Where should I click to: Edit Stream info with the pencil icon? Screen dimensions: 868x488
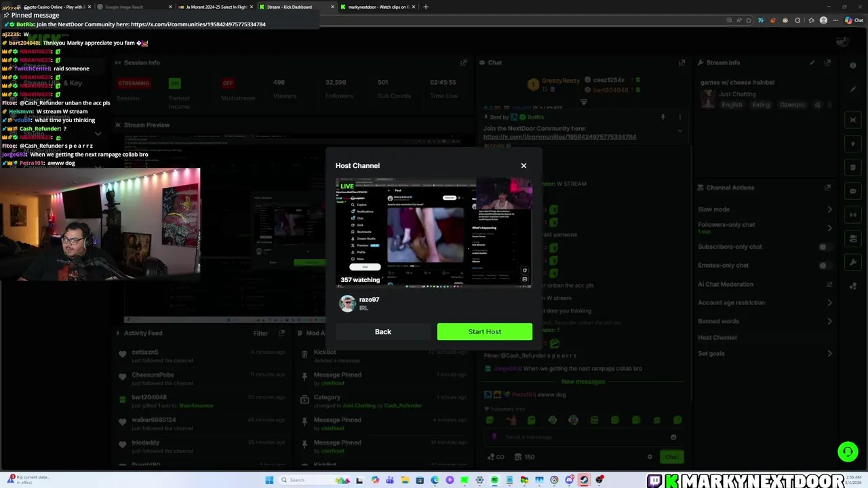[x=812, y=62]
